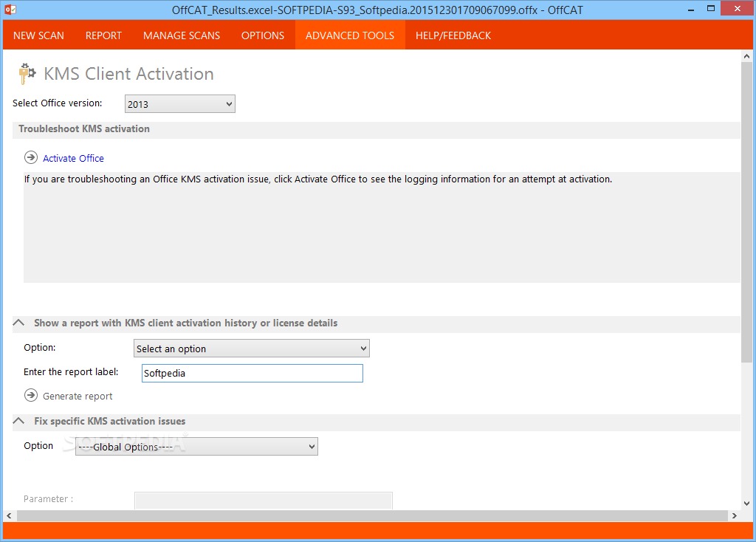
Task: Click the horizontal scrollbar right arrow
Action: [734, 515]
